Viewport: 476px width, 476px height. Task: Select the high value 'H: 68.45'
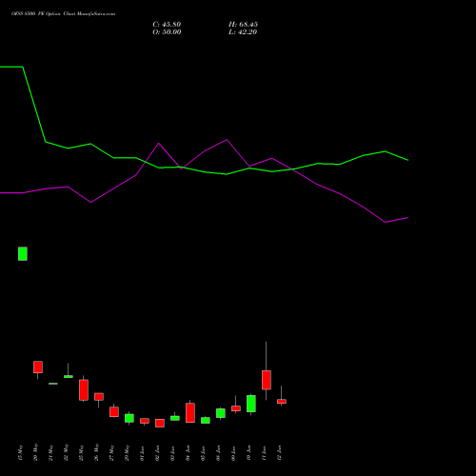243,25
